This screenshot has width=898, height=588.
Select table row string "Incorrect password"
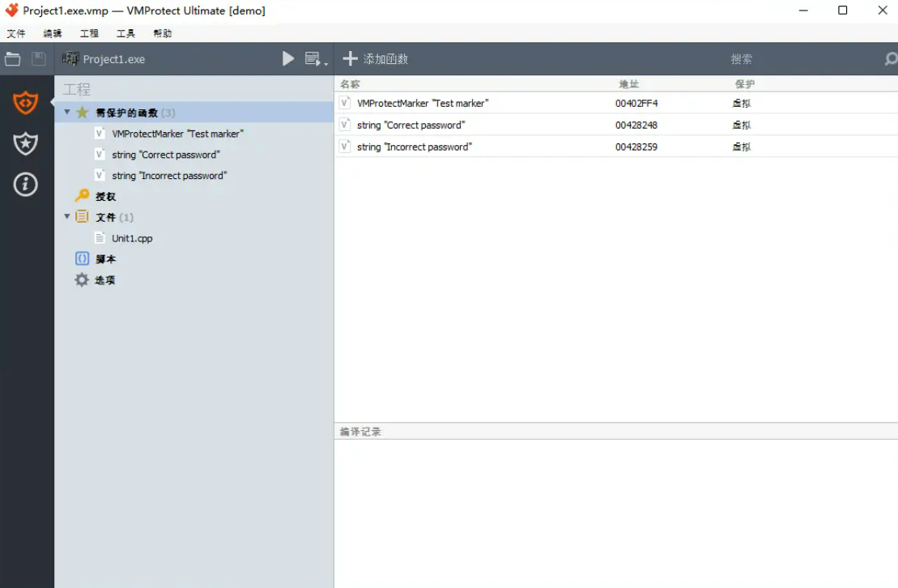point(616,147)
